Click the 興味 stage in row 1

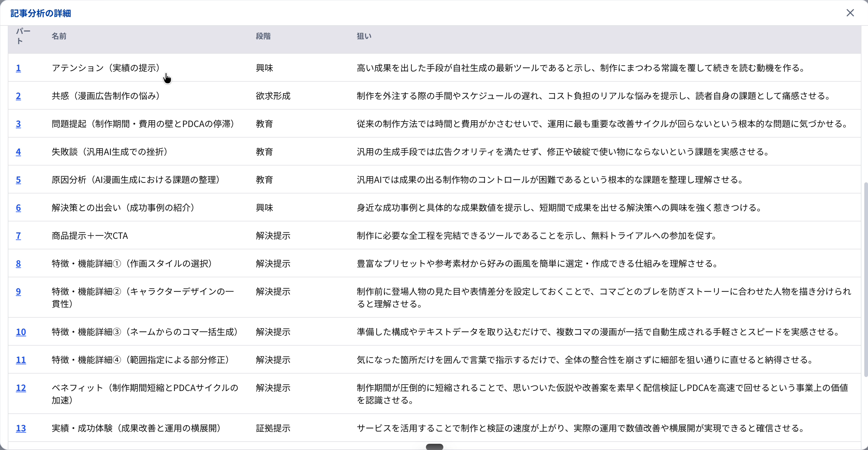click(264, 68)
